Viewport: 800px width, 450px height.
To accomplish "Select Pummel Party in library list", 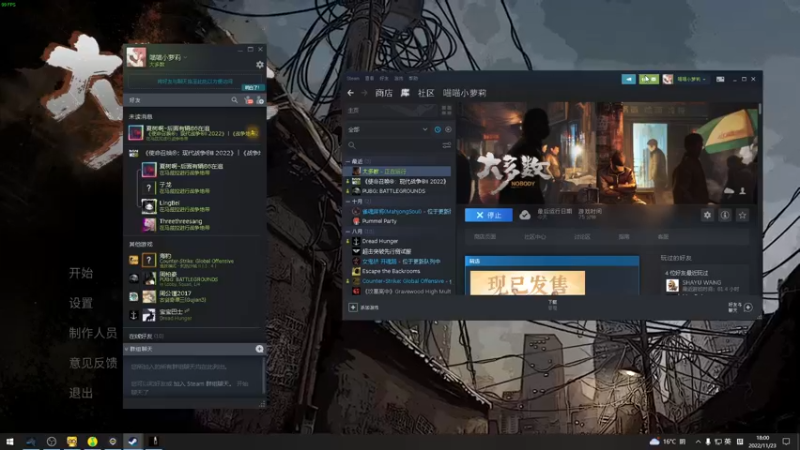I will point(379,221).
